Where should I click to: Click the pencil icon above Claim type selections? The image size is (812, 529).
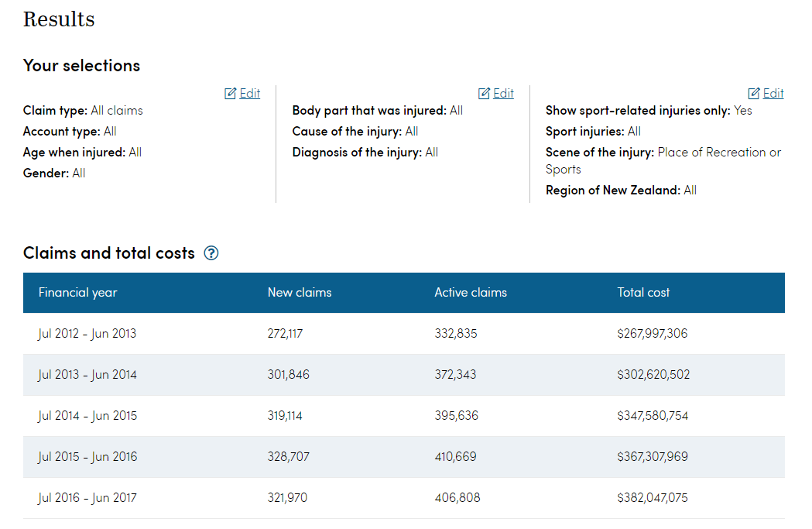[230, 94]
